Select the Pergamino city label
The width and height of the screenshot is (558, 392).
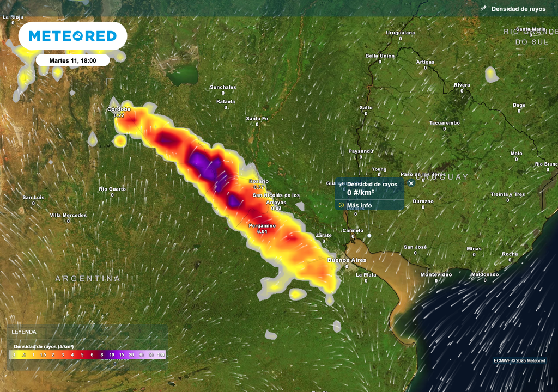[262, 225]
